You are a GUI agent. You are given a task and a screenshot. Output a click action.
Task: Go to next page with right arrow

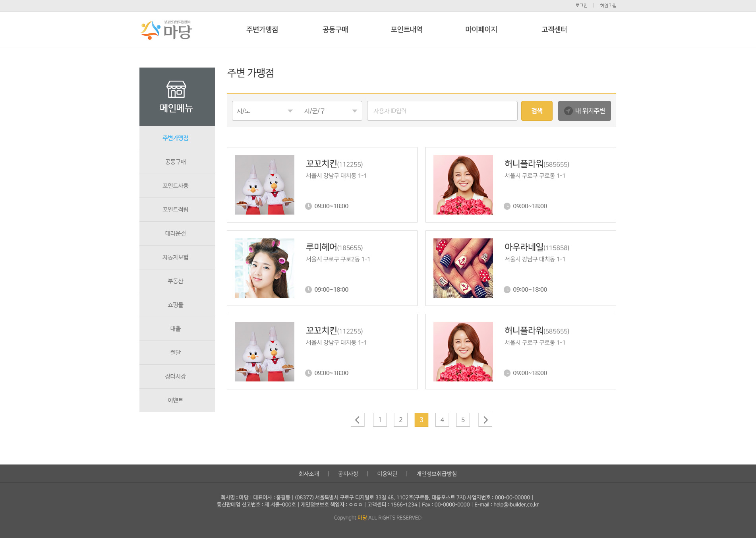pos(485,420)
